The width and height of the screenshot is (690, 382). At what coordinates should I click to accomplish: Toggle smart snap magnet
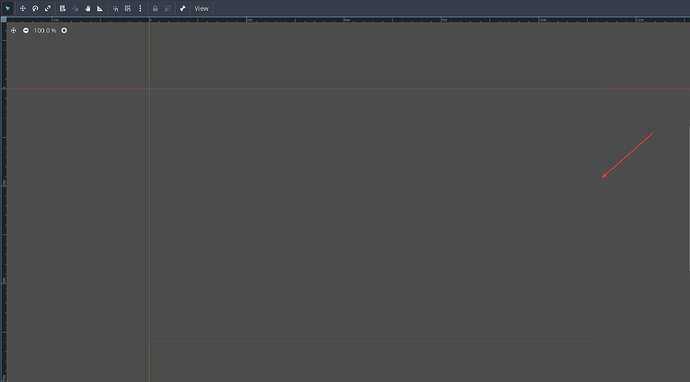(115, 8)
